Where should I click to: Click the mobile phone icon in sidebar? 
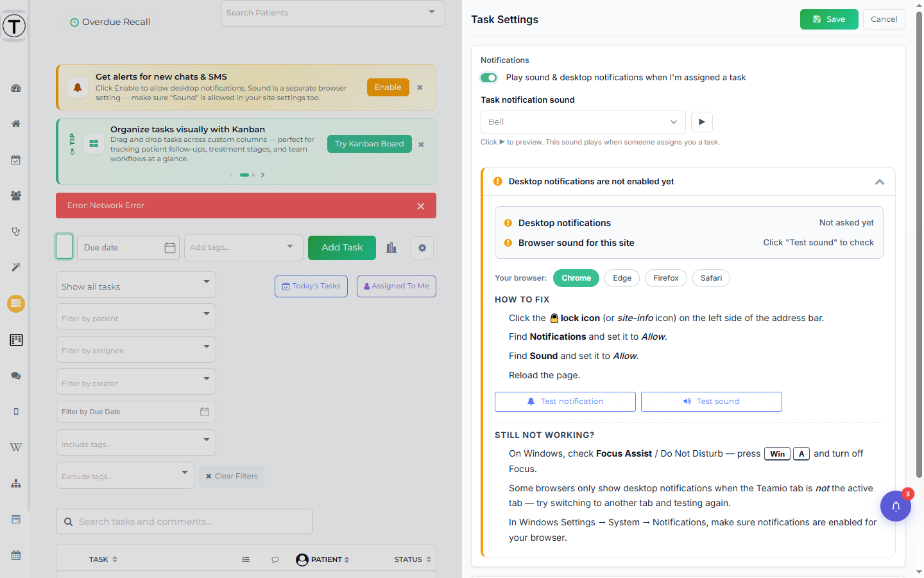pos(16,412)
